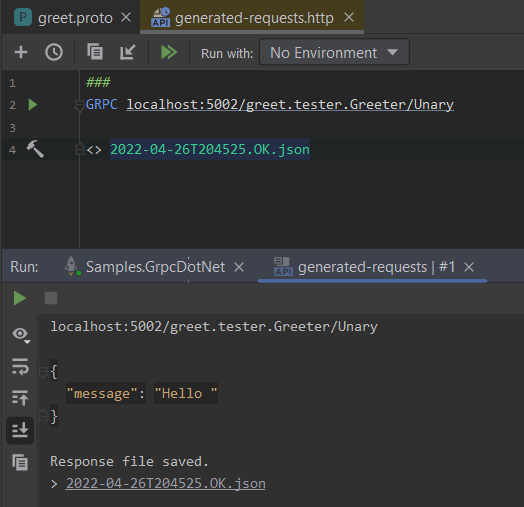Open the eye view-as options in Run panel
Screen dimensions: 524x507
pyautogui.click(x=21, y=335)
